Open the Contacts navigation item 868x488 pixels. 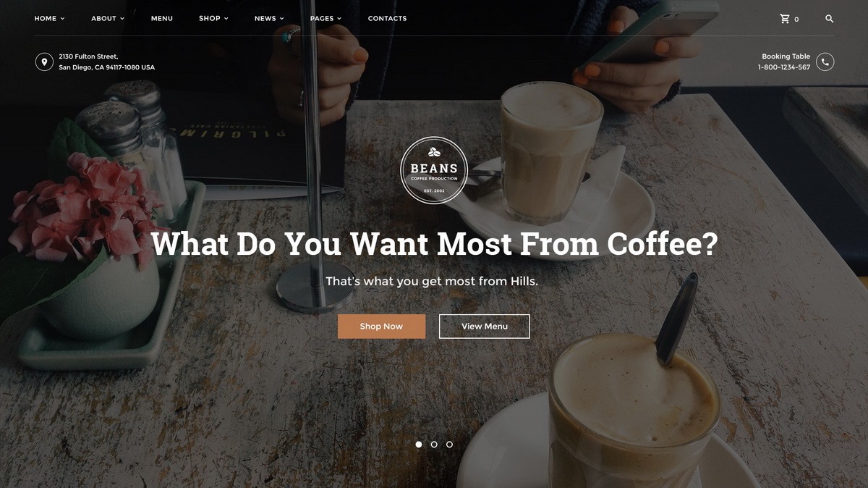pyautogui.click(x=387, y=19)
